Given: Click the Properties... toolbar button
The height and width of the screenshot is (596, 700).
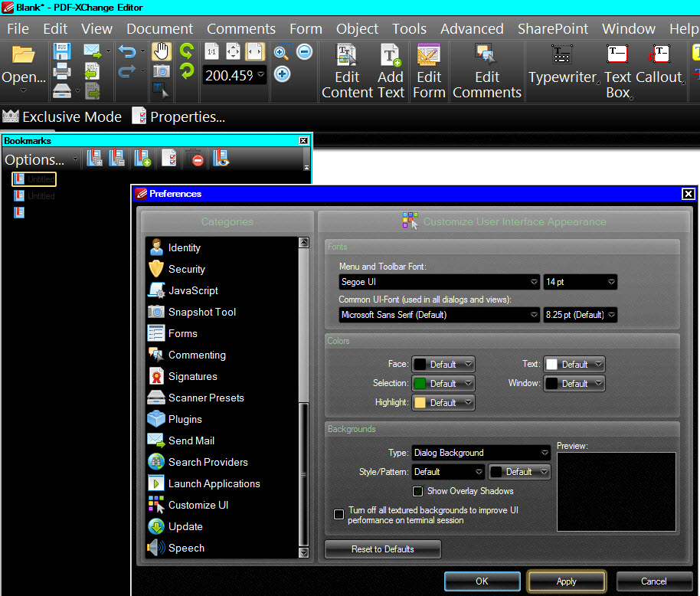Looking at the screenshot, I should pos(179,116).
